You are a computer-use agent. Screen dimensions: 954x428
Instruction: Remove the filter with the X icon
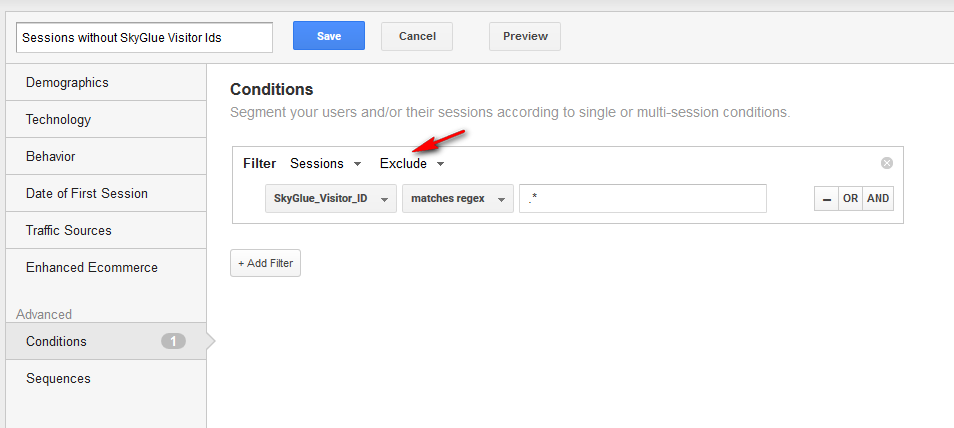(887, 163)
